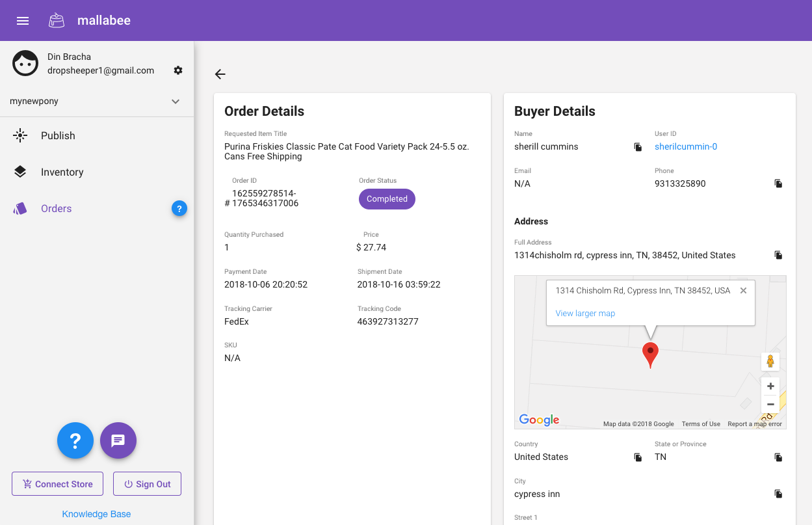Copy the full address
Viewport: 812px width, 525px height.
[778, 255]
